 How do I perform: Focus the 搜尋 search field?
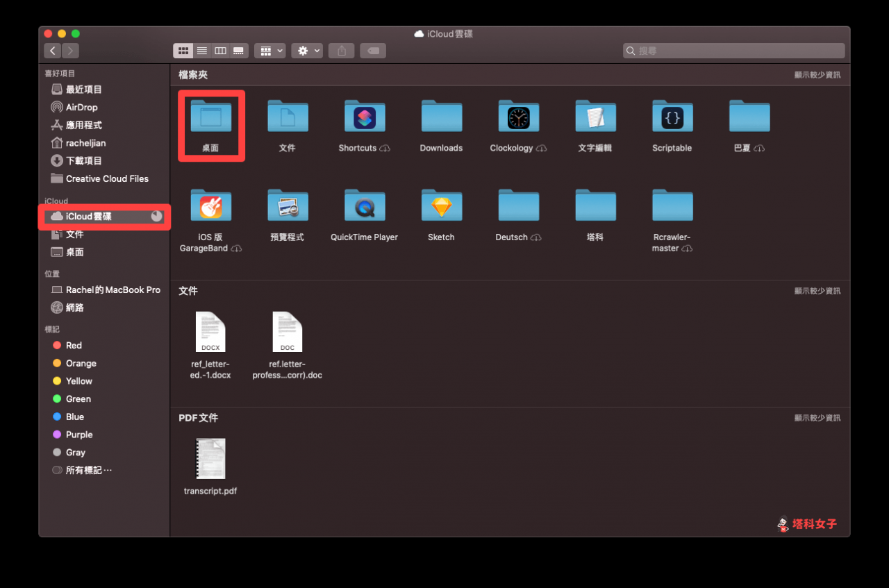[734, 51]
